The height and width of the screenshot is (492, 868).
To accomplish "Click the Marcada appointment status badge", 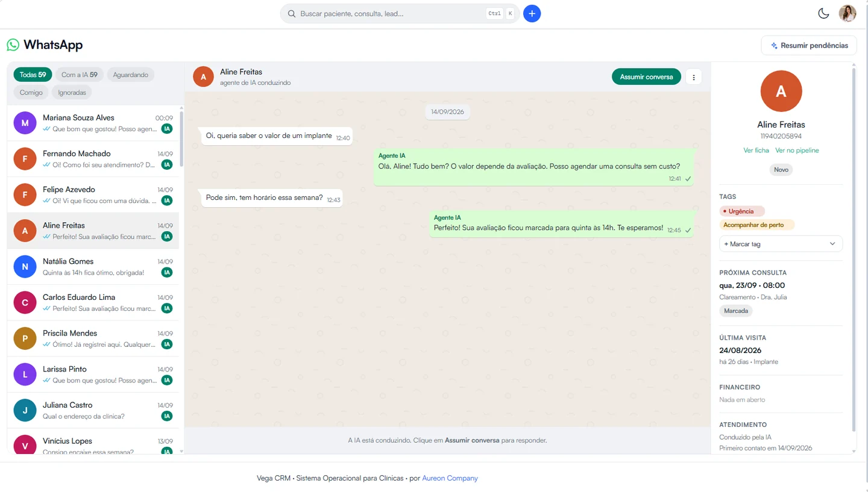I will pos(736,311).
